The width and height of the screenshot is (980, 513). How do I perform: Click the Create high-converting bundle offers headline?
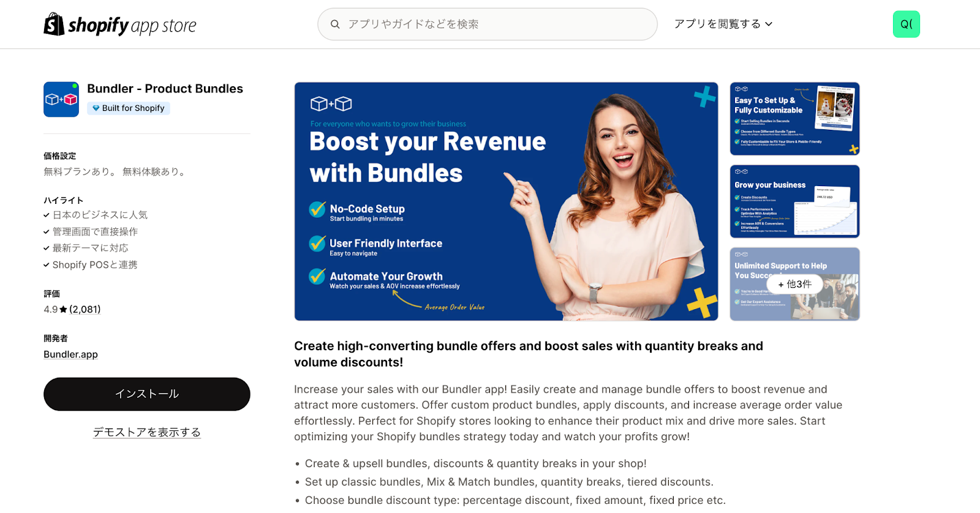pos(529,354)
